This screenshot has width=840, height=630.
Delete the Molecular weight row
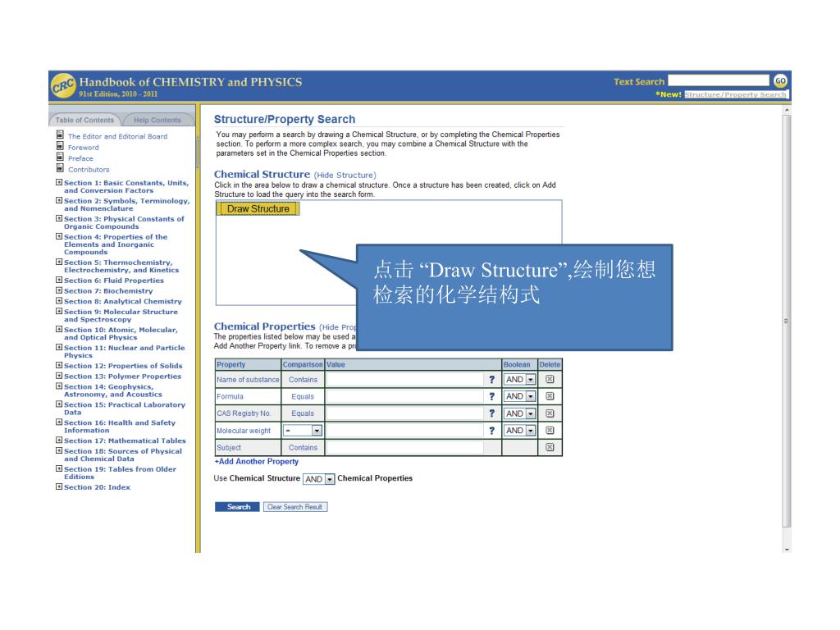coord(550,430)
